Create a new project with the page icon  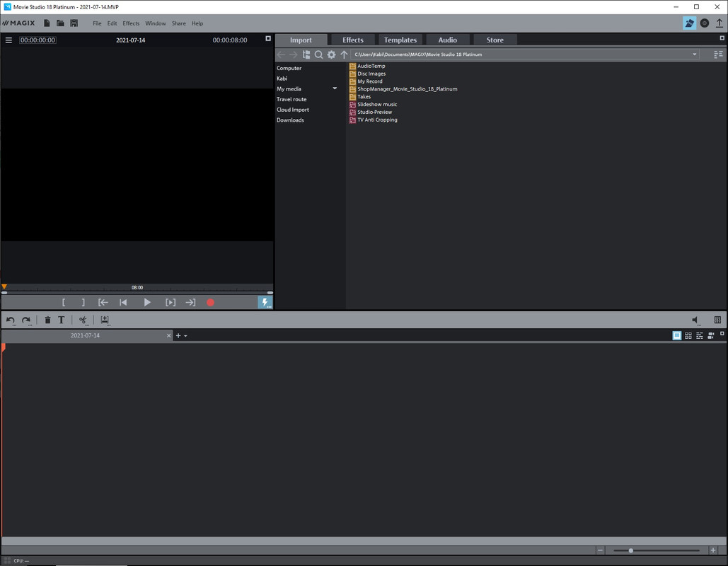pyautogui.click(x=47, y=23)
